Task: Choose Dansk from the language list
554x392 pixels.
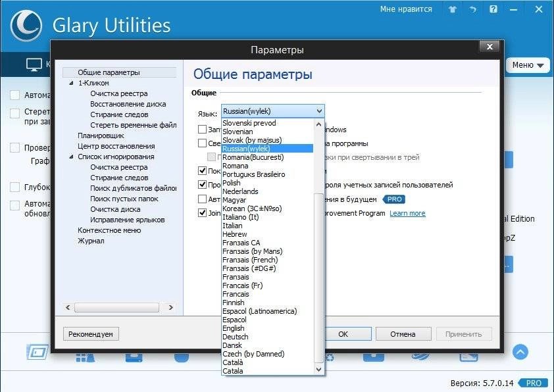Action: [x=232, y=345]
